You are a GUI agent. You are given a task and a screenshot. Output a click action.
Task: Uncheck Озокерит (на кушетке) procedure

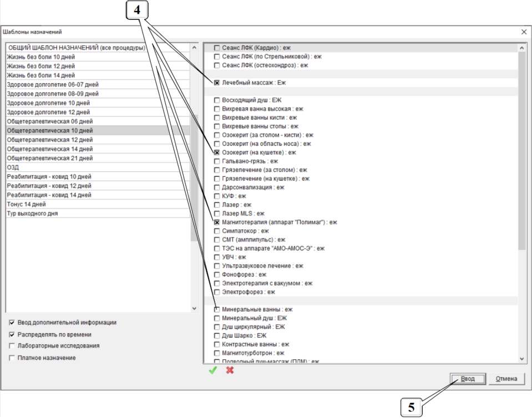pyautogui.click(x=217, y=152)
